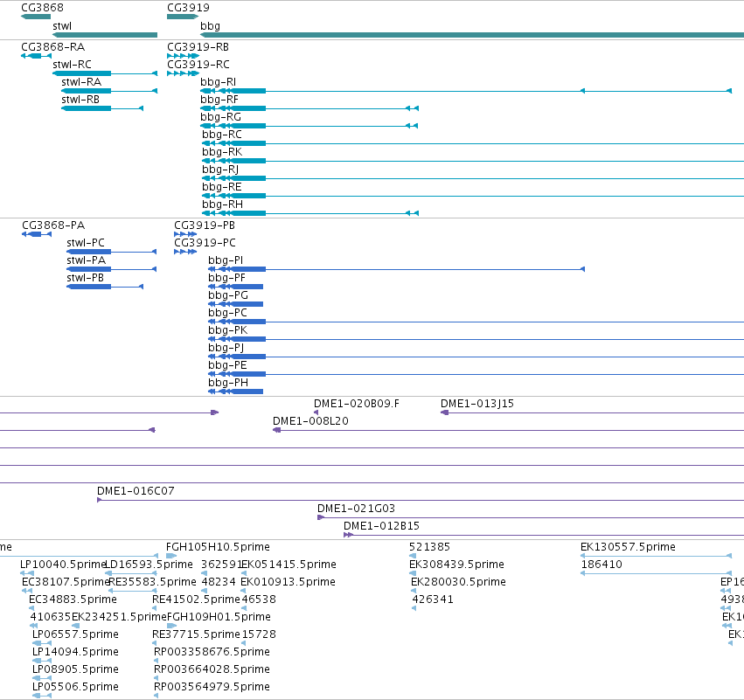Click the 521385 EST label
The image size is (744, 700).
(429, 547)
